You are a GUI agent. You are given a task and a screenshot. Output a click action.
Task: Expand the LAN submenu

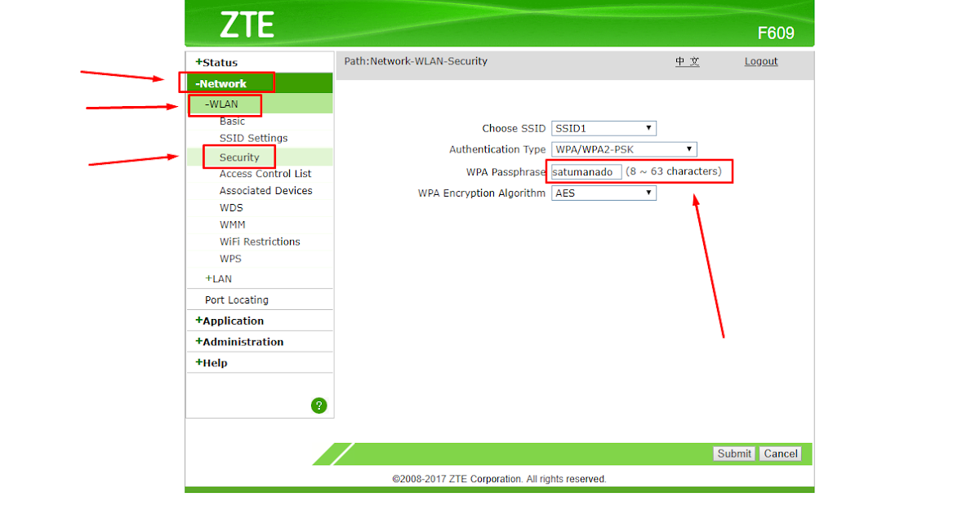pos(218,278)
